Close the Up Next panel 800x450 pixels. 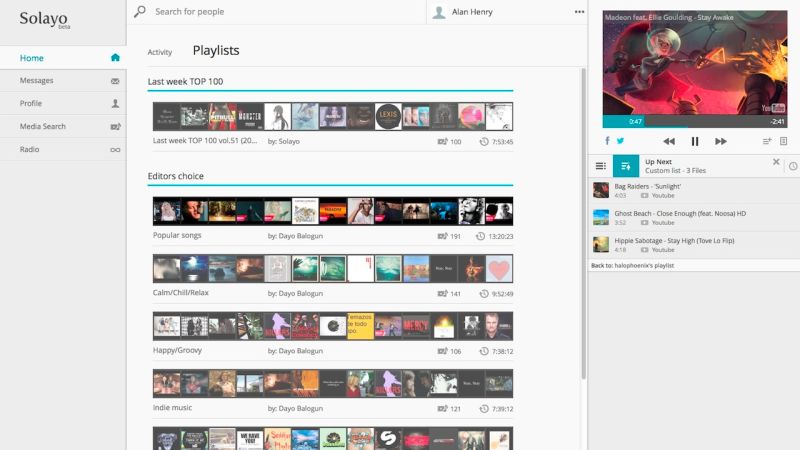(776, 162)
